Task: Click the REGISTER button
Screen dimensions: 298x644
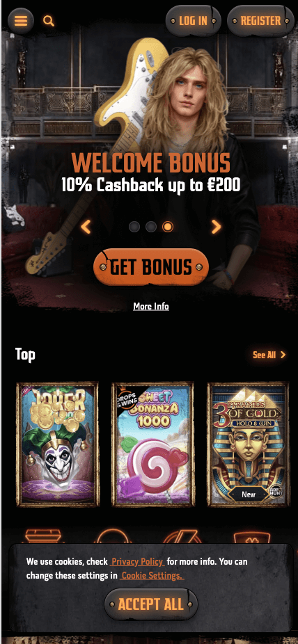Action: pyautogui.click(x=260, y=21)
